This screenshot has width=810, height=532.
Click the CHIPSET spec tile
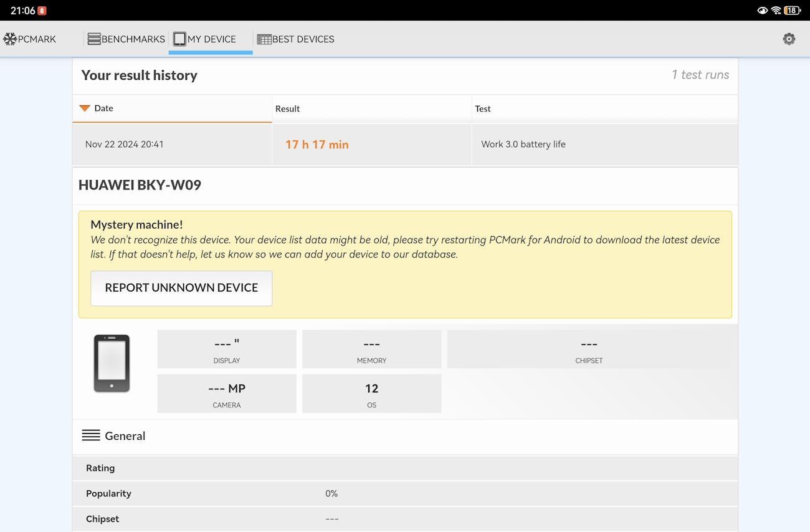click(589, 349)
